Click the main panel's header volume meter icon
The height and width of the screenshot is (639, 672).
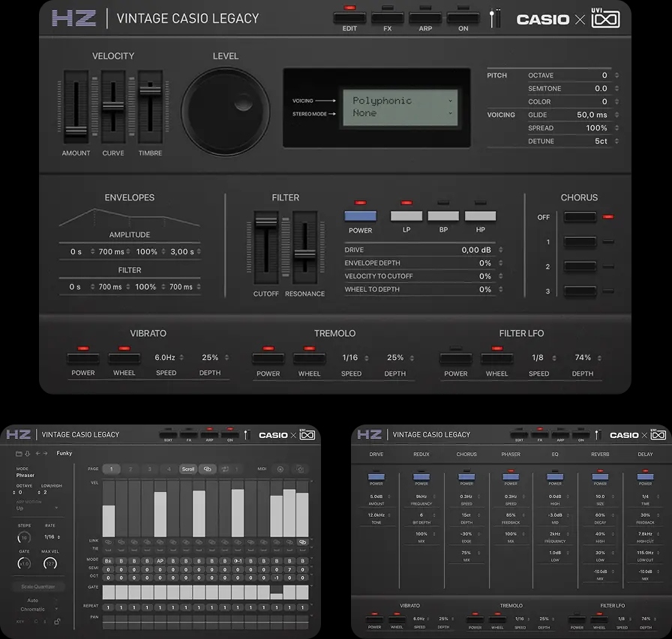(494, 19)
